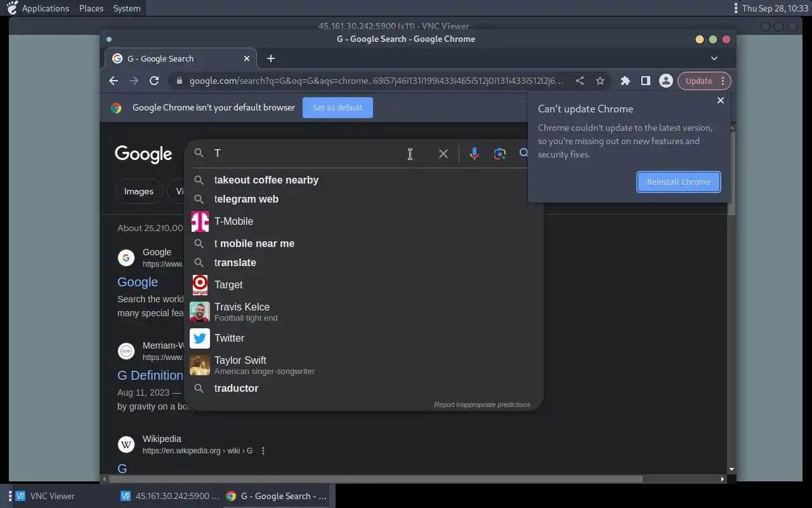Image resolution: width=812 pixels, height=508 pixels.
Task: Search by image with Lens icon
Action: 500,154
